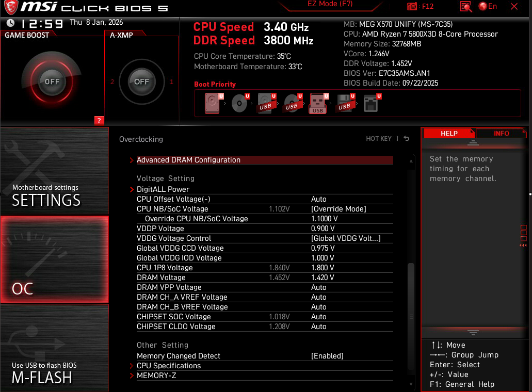Open VDDG Voltage Control dropdown
Viewport: 532px width, 392px height.
point(346,238)
